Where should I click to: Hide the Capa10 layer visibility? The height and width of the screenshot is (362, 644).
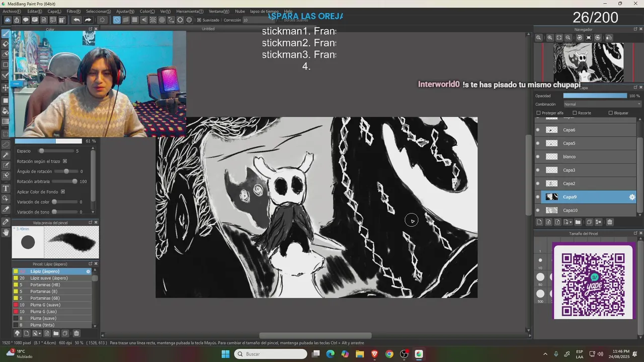point(538,210)
